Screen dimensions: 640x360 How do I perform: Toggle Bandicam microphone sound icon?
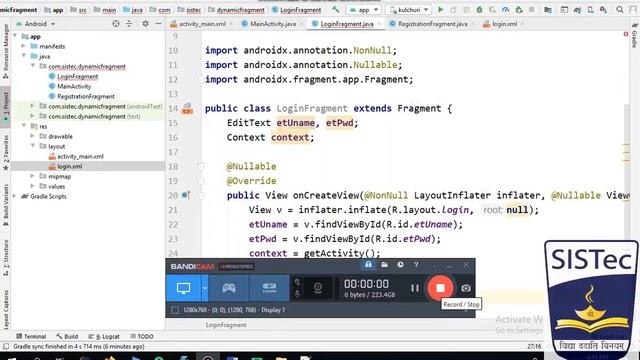298,294
